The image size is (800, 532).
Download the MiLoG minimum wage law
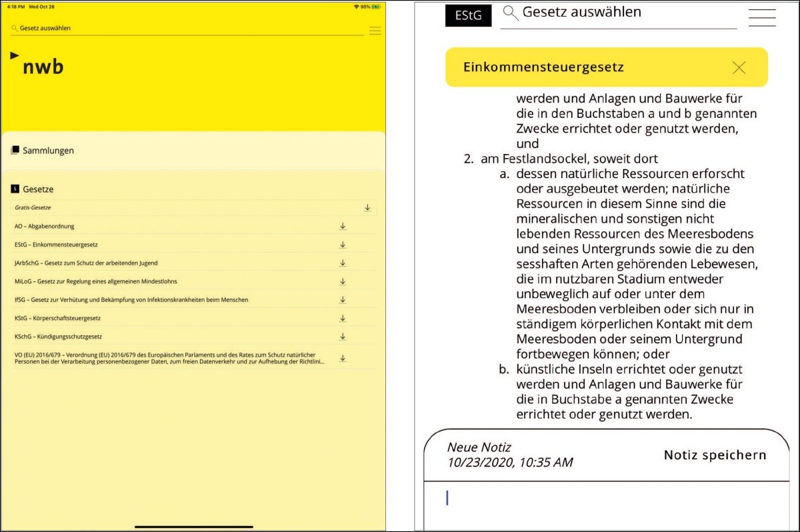click(x=343, y=281)
